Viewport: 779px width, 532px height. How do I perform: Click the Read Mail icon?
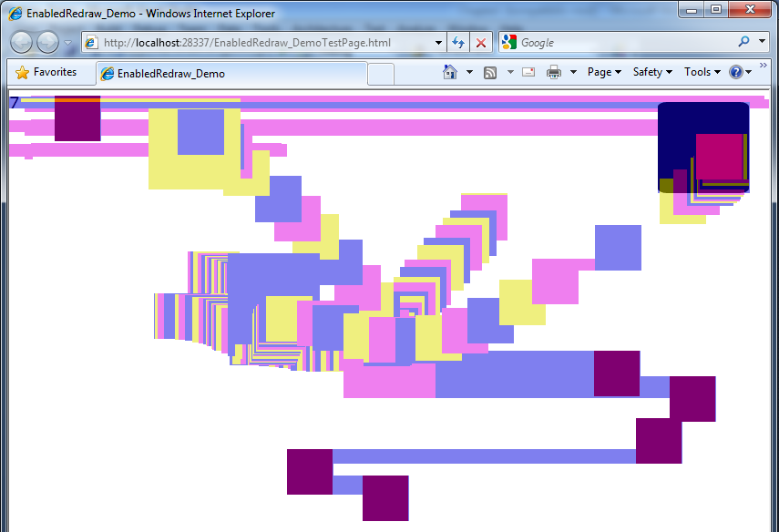(528, 72)
